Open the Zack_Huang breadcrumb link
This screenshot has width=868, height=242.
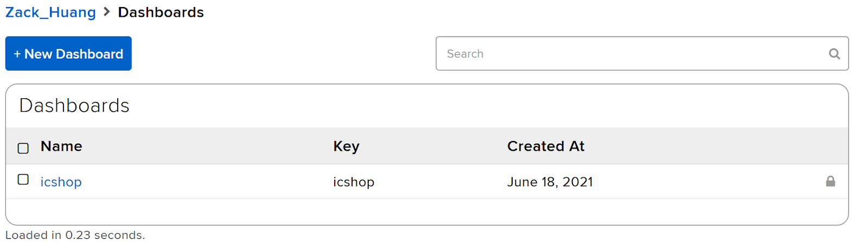pos(50,12)
